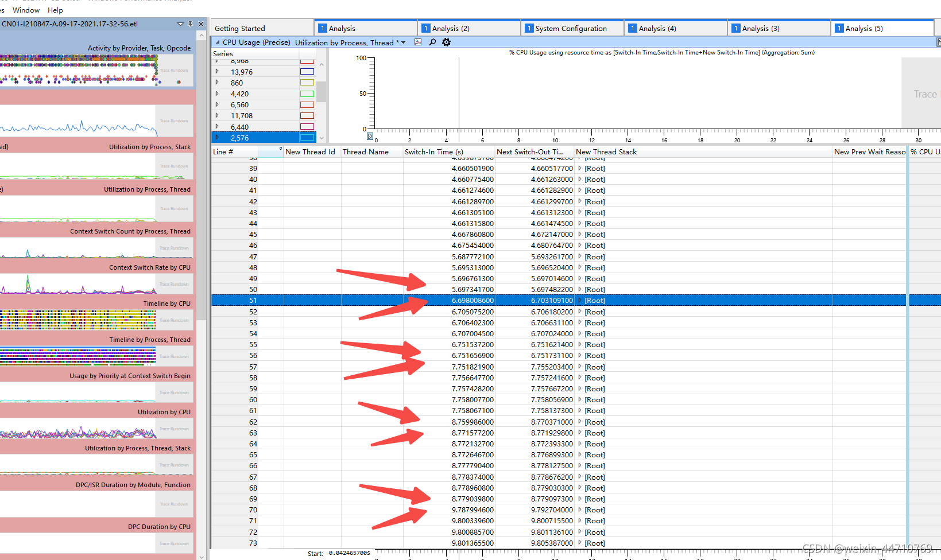Collapse the CPU Usage (Precise) graph
Screen dimensions: 941x560
coord(218,42)
